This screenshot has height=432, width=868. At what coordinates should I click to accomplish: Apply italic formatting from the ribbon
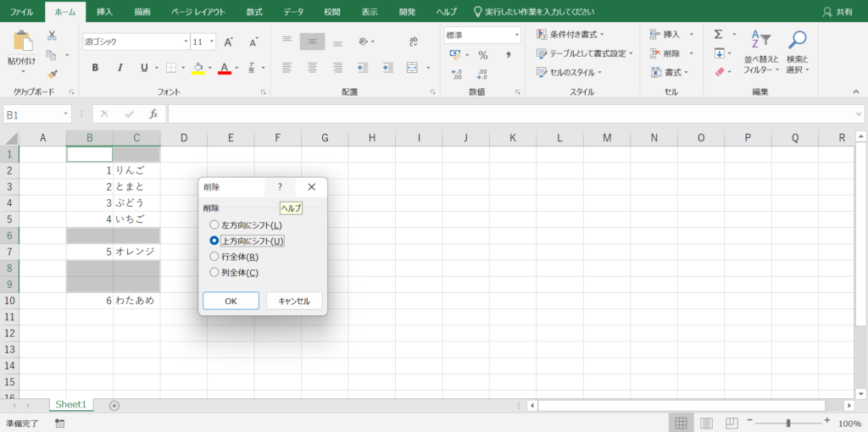tap(120, 68)
